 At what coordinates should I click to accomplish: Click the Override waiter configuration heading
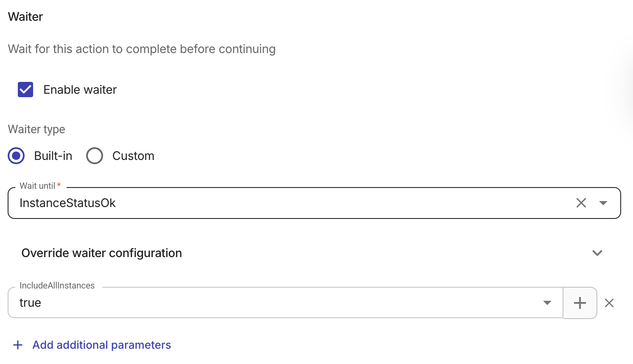pos(102,253)
